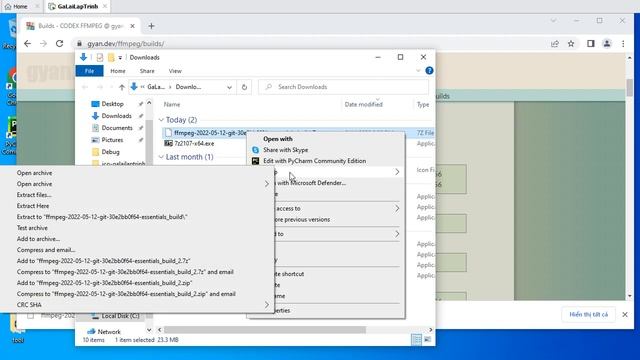Viewport: 640px width, 360px height.
Task: Open File ribbon tab in Explorer
Action: point(89,71)
